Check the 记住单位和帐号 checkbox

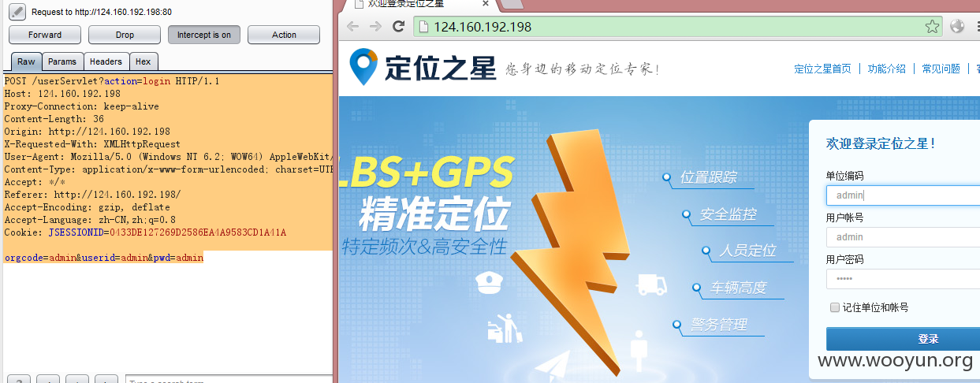tap(835, 307)
